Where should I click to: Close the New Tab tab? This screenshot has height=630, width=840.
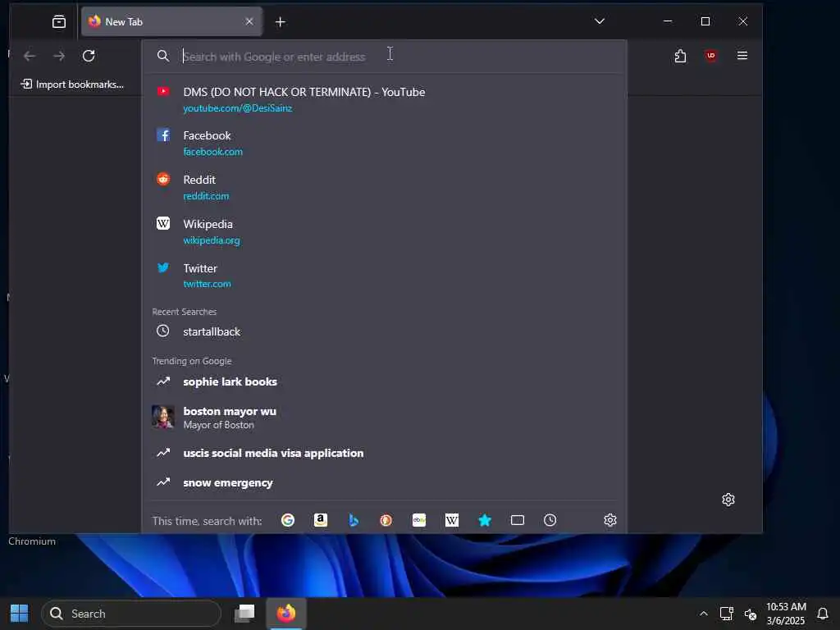249,21
